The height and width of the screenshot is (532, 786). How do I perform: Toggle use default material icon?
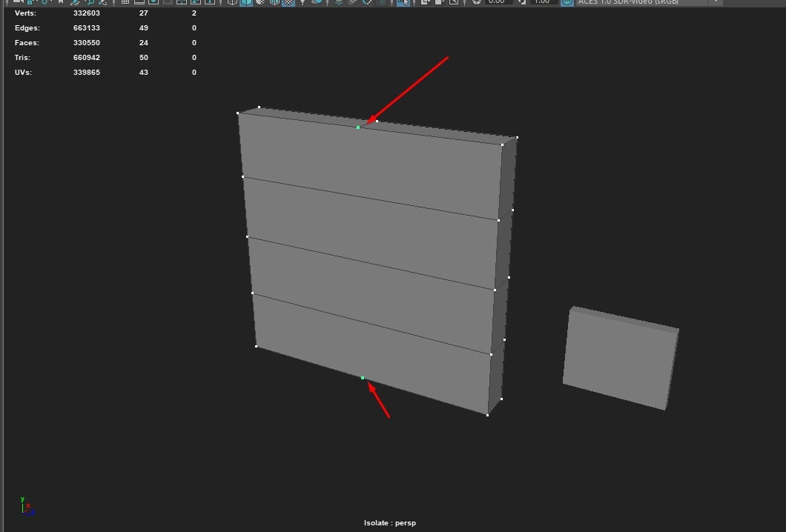[260, 2]
